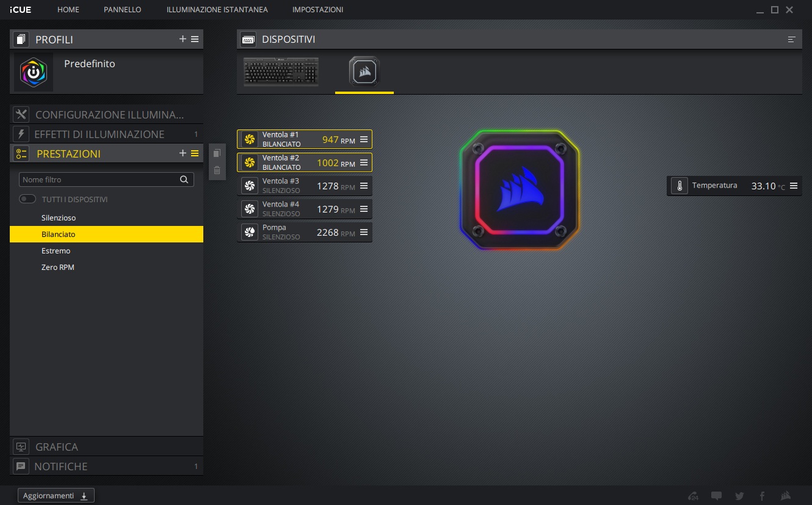
Task: Click the Aggiornamenti button
Action: pyautogui.click(x=56, y=496)
